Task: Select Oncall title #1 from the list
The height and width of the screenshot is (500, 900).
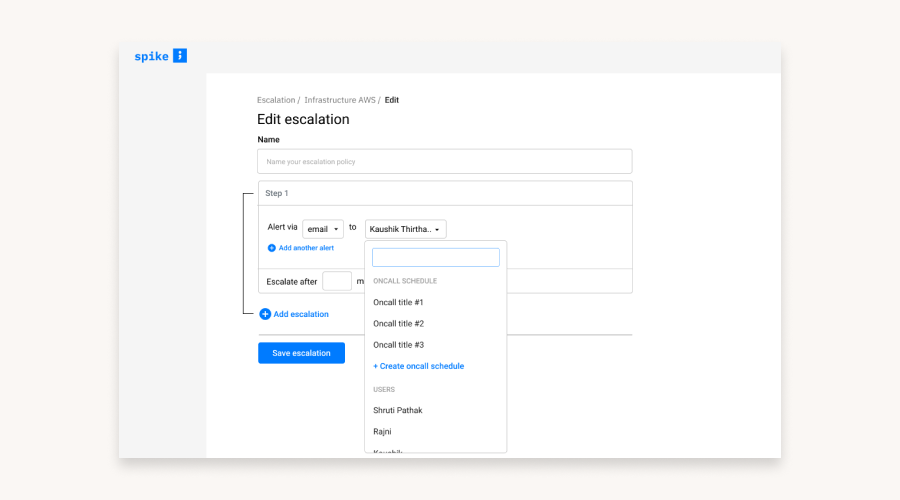Action: click(x=398, y=302)
